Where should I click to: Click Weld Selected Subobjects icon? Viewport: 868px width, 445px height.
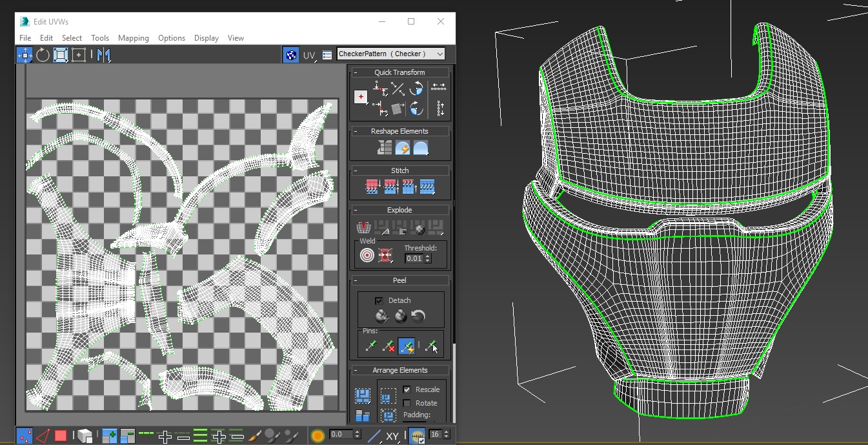pyautogui.click(x=385, y=256)
